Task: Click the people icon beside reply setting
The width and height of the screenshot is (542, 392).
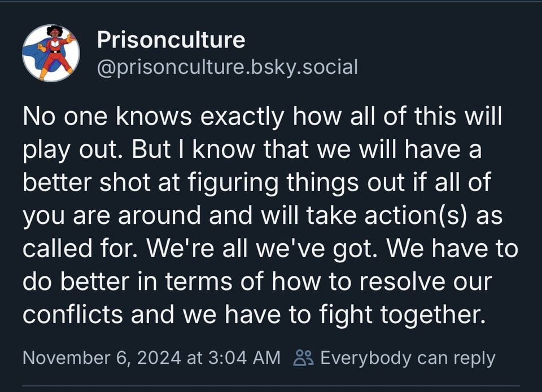Action: 303,358
